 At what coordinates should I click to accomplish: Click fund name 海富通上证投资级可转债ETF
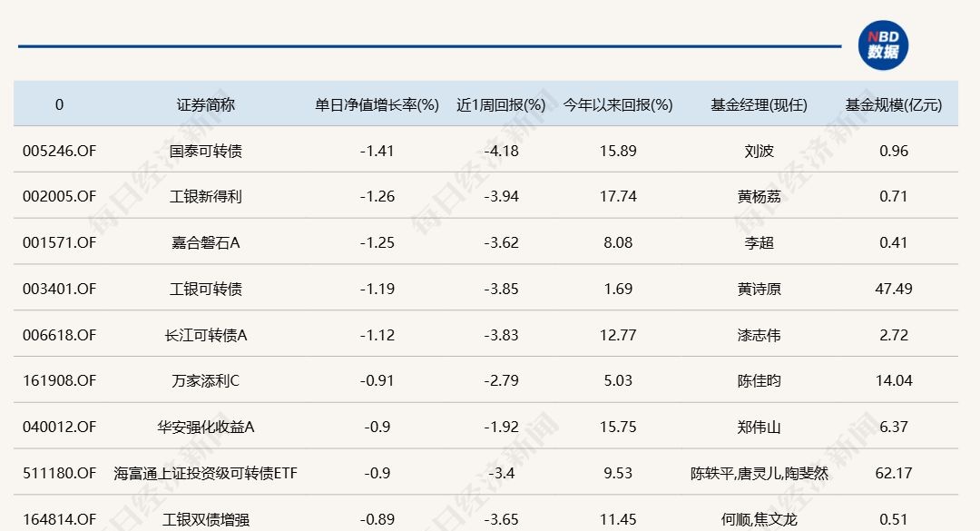click(206, 473)
